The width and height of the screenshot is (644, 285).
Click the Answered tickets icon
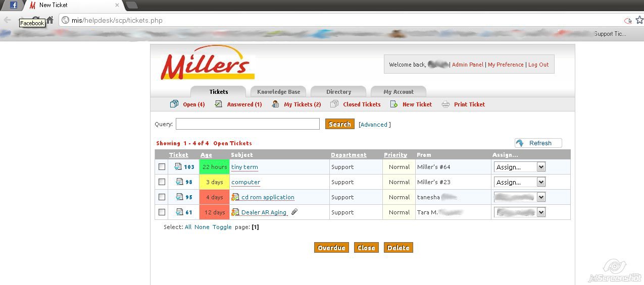[218, 104]
